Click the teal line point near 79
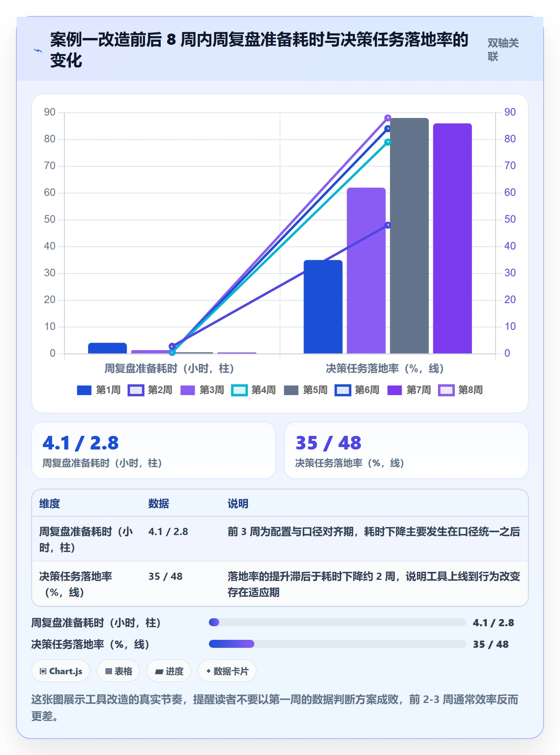Viewport: 560px width, 755px height. click(x=388, y=142)
